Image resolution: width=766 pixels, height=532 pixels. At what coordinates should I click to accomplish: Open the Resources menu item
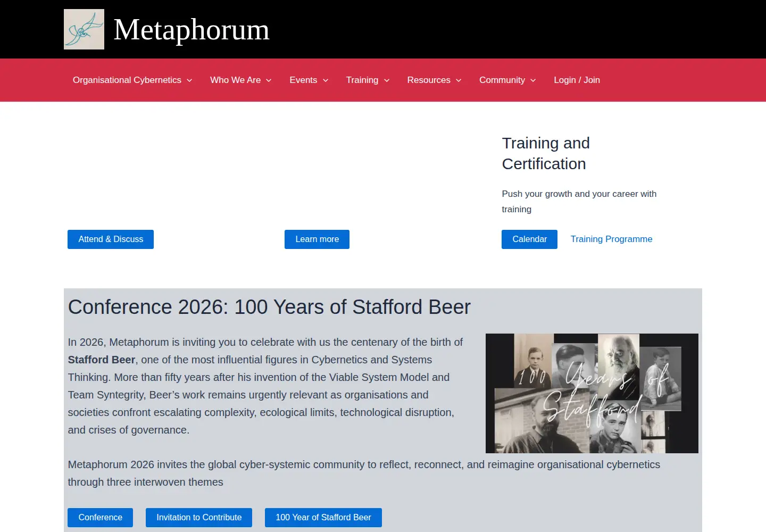(x=429, y=80)
